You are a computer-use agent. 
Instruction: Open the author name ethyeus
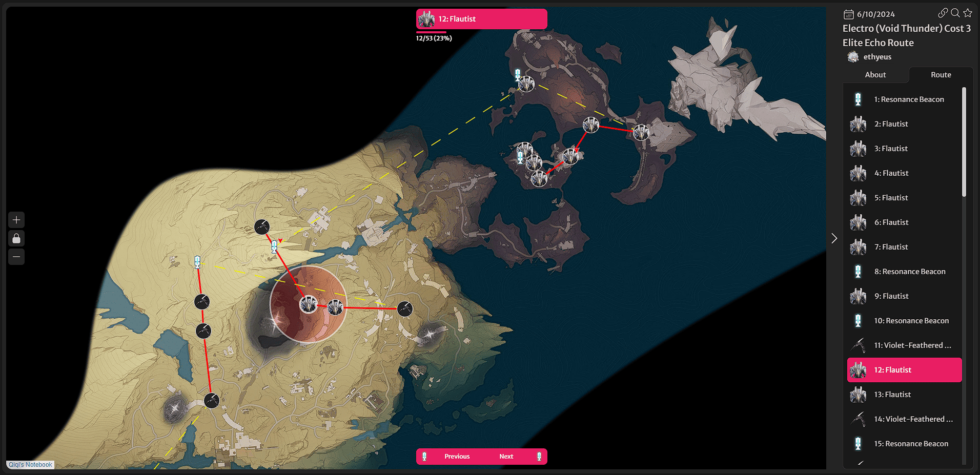tap(877, 57)
